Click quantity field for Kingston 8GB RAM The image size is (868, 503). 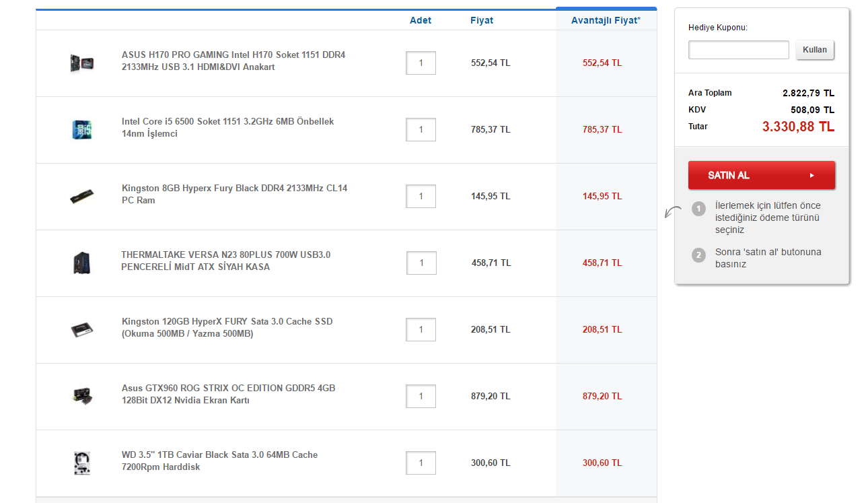pyautogui.click(x=421, y=196)
